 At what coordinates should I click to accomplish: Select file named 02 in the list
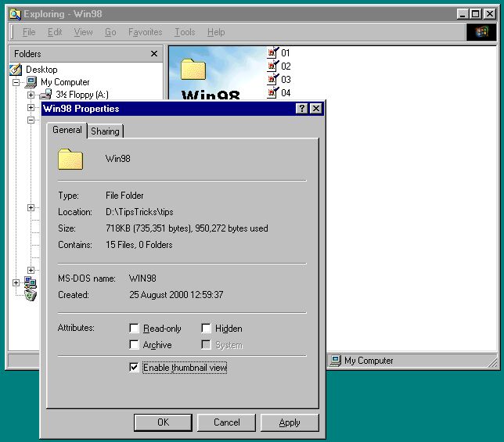[x=286, y=66]
